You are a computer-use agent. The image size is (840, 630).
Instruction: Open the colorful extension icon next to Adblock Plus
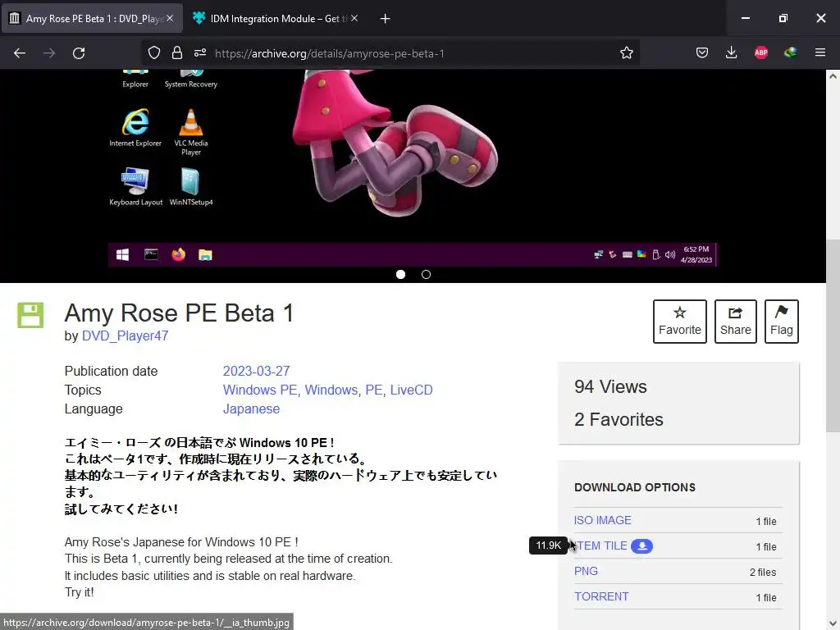790,52
